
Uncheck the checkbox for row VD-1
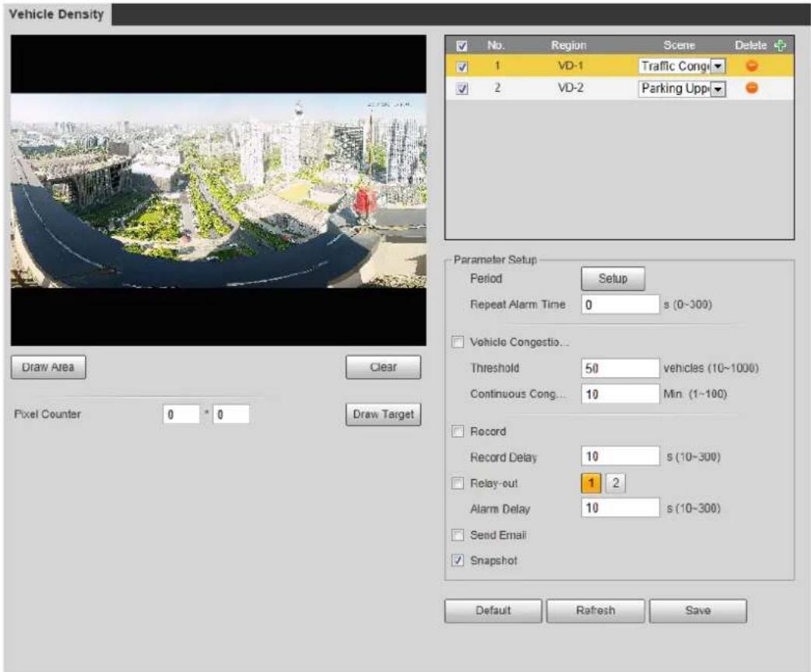[462, 67]
